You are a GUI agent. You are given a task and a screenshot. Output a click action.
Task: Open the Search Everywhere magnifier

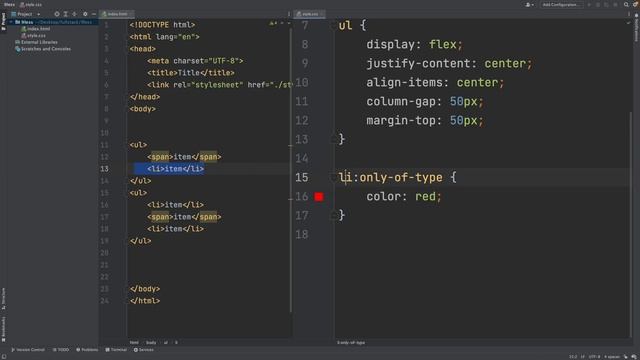click(x=626, y=4)
